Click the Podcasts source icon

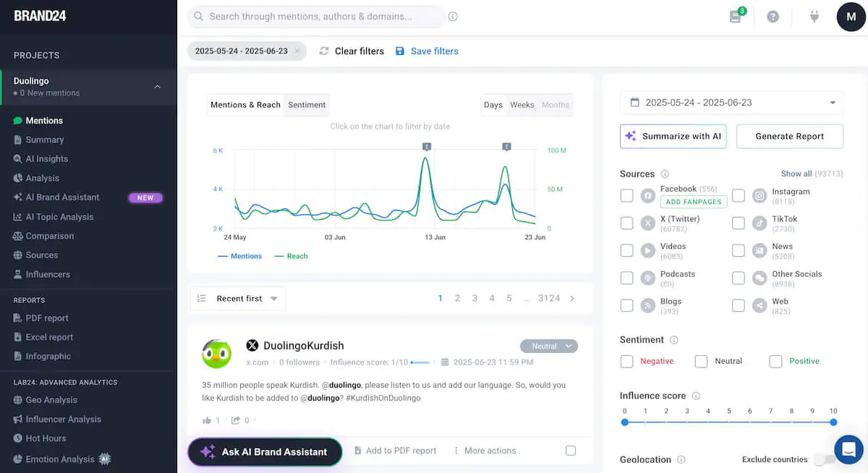[x=647, y=278]
